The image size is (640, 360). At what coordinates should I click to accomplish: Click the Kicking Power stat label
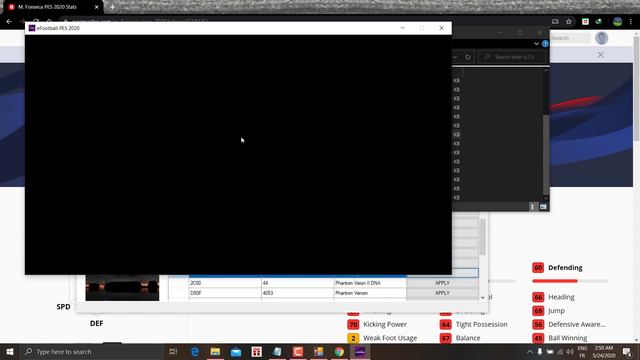(385, 324)
